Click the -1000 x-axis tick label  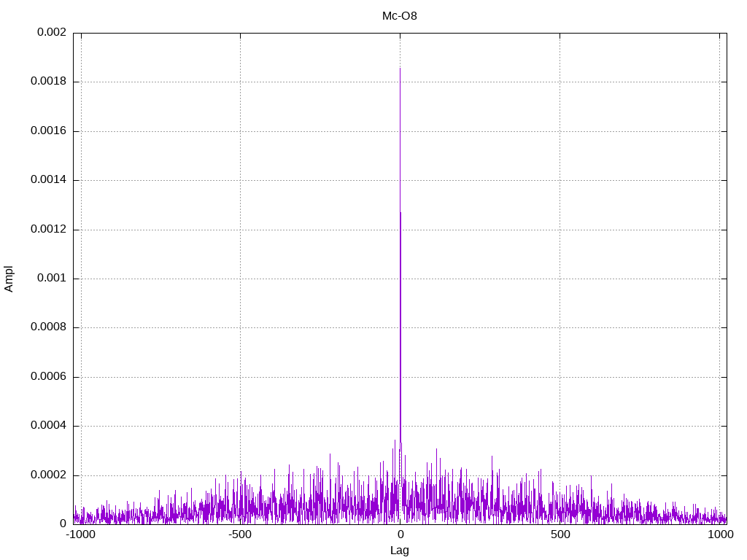(x=80, y=534)
